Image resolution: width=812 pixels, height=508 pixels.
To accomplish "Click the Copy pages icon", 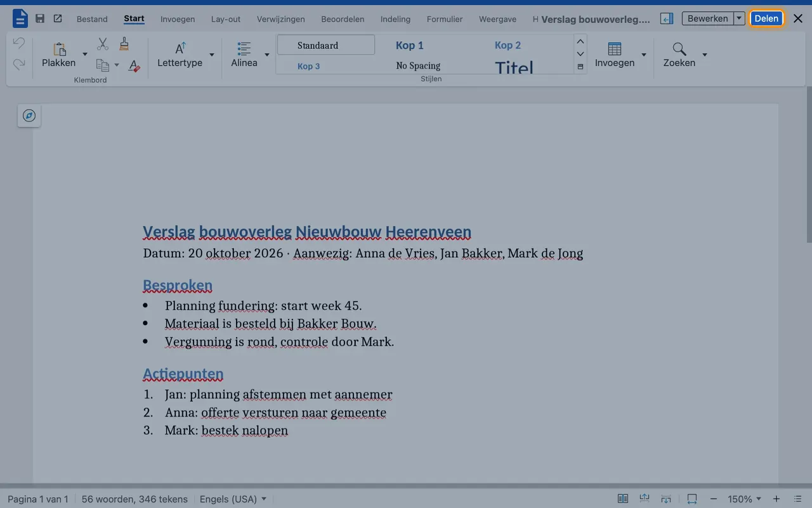I will [102, 65].
